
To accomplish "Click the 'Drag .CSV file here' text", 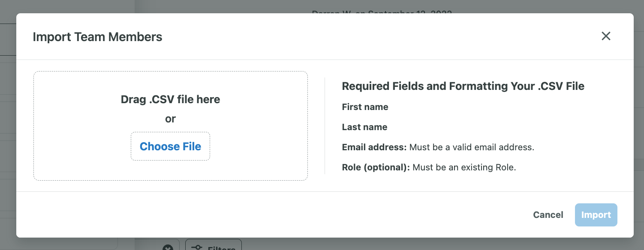I will pos(170,100).
